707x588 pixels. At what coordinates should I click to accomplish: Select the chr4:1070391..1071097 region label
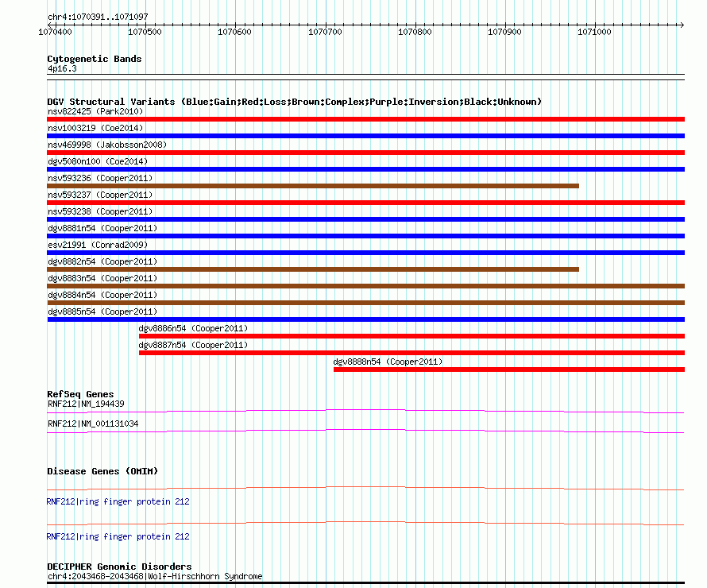point(98,17)
